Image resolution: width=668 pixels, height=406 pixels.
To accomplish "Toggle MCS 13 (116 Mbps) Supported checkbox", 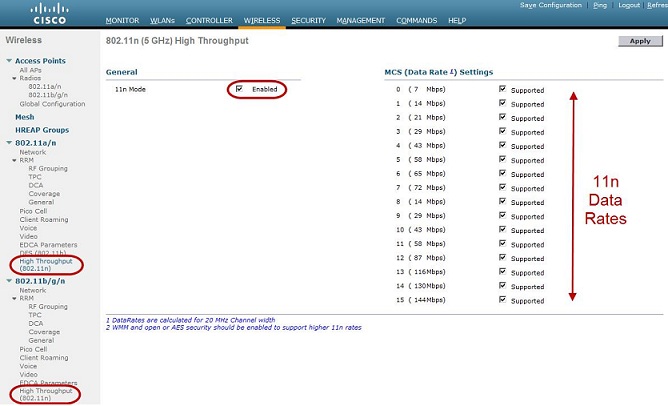I will (x=502, y=271).
